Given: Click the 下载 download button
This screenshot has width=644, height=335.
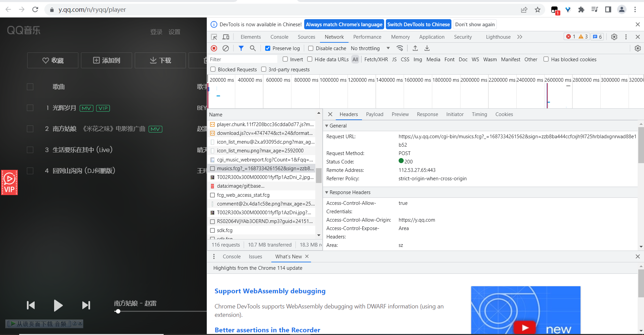Looking at the screenshot, I should pos(160,61).
